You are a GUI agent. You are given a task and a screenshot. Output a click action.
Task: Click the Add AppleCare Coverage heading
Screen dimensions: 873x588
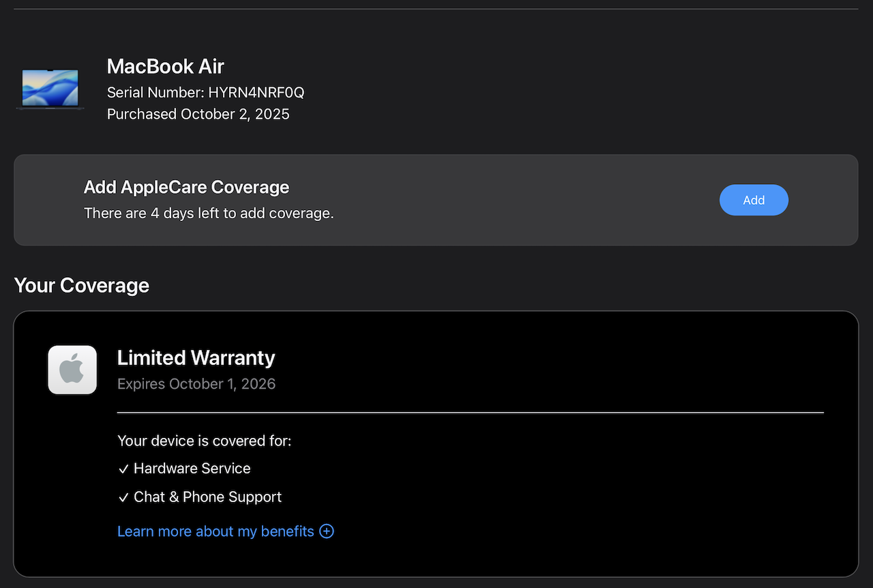click(186, 187)
